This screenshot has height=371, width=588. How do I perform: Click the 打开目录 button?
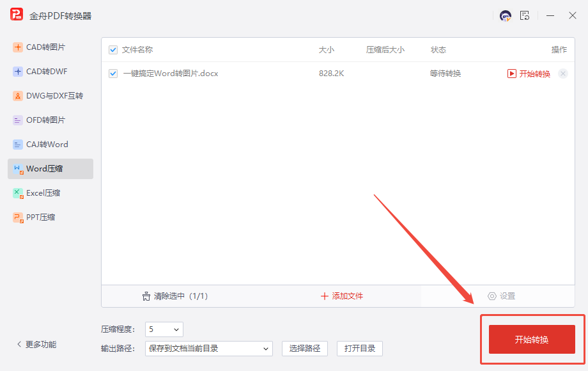click(x=360, y=349)
